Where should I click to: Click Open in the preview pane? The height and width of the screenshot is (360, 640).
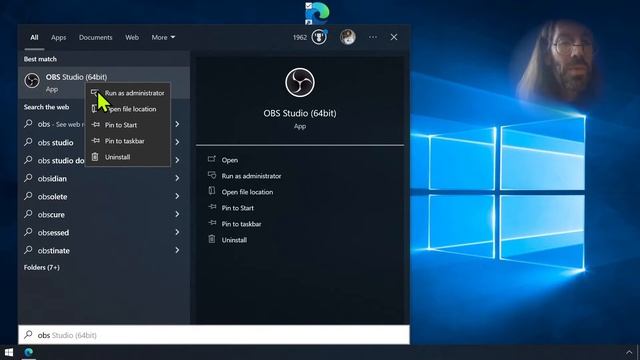pos(230,160)
